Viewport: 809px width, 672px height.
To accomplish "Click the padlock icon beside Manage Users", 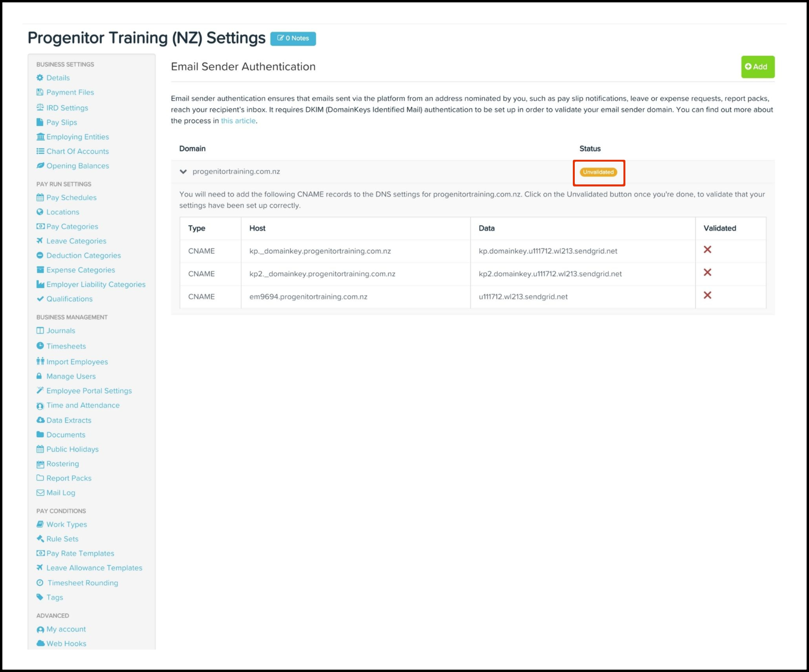I will pos(39,376).
